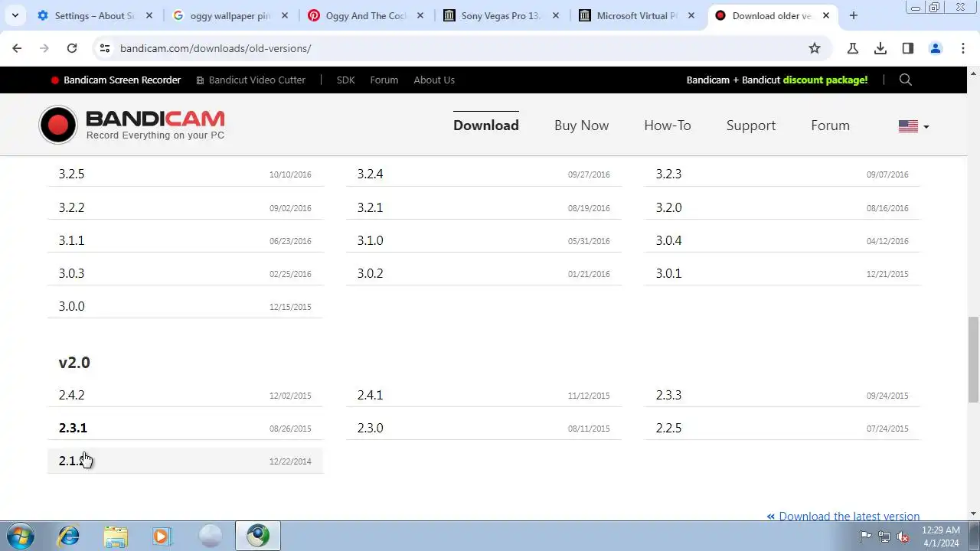
Task: Close the oggy wallpaper Google tab
Action: (285, 15)
